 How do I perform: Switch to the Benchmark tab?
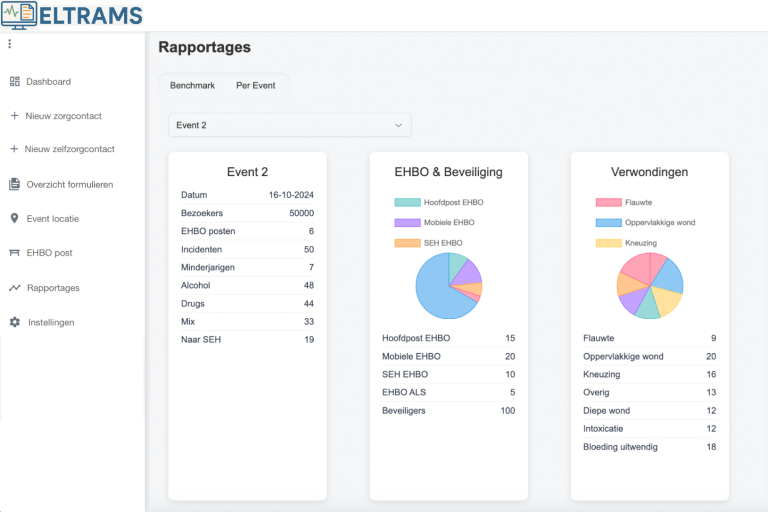tap(192, 85)
